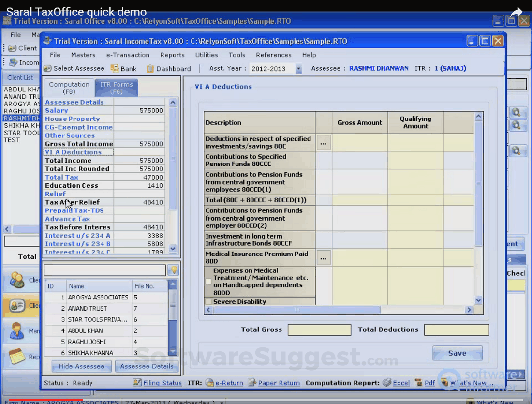Open 80C investments details ellipsis button
Screen dimensions: 532x404
324,143
